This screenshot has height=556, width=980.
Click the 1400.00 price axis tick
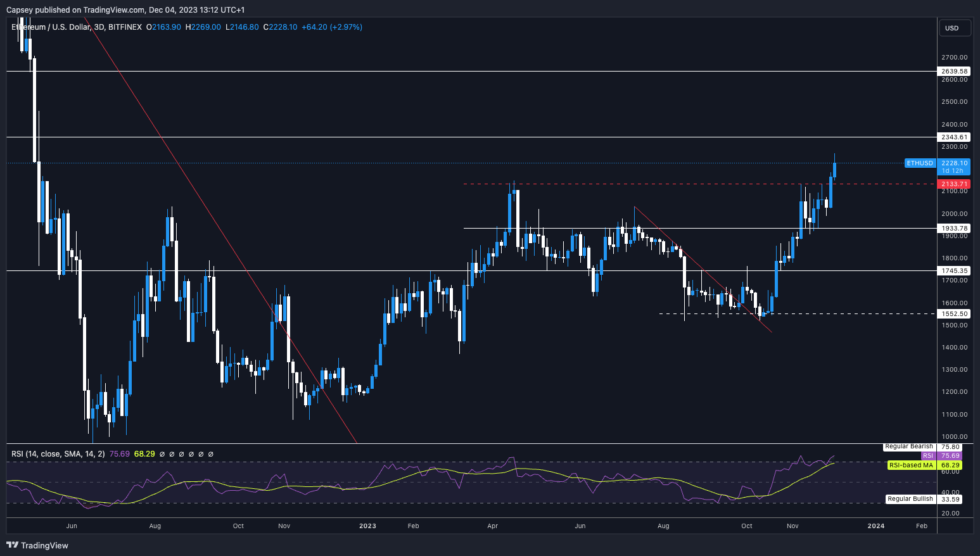click(954, 347)
